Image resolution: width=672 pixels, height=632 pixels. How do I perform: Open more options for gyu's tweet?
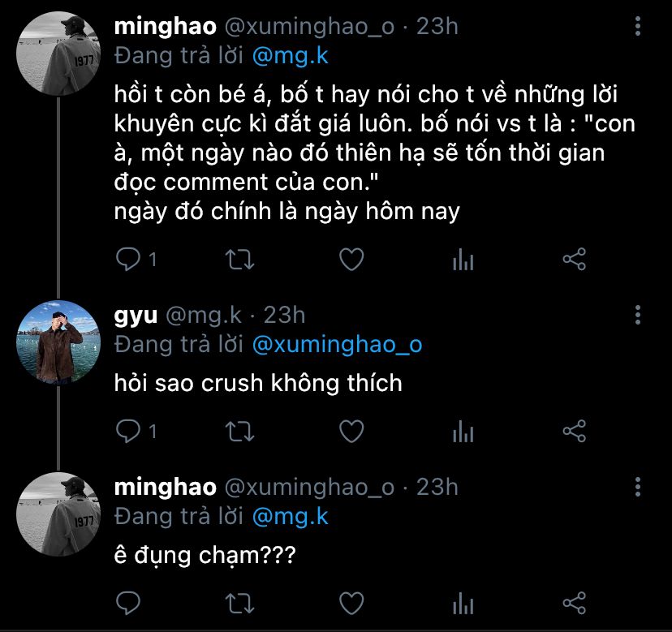[639, 315]
